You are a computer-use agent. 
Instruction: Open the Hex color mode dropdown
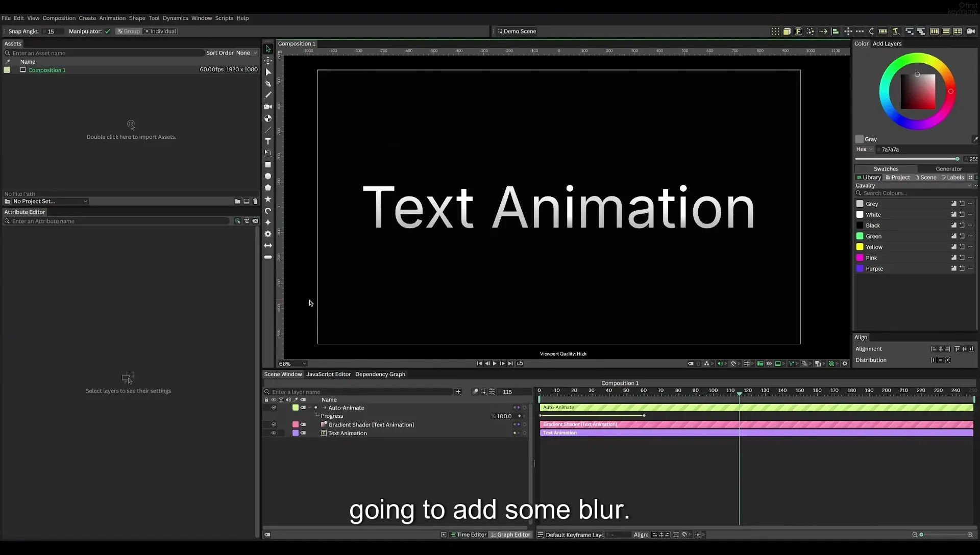[x=864, y=149]
